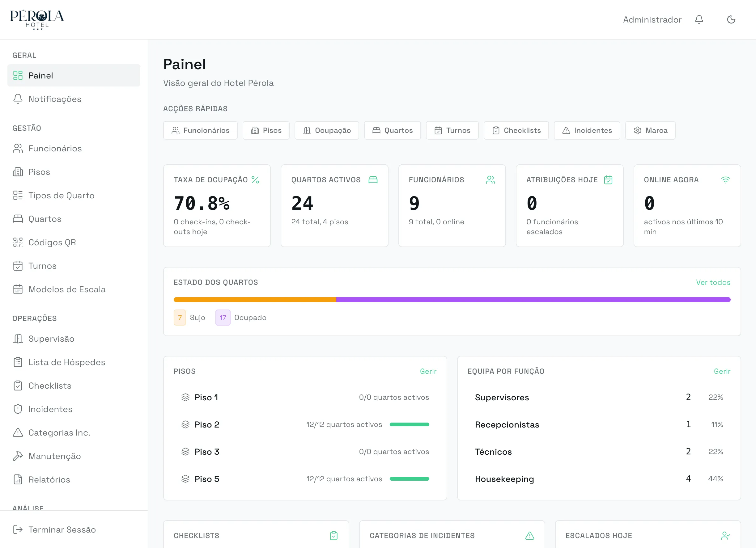Open Funcionários under Gestão in sidebar
Viewport: 756px width, 548px height.
pos(74,148)
